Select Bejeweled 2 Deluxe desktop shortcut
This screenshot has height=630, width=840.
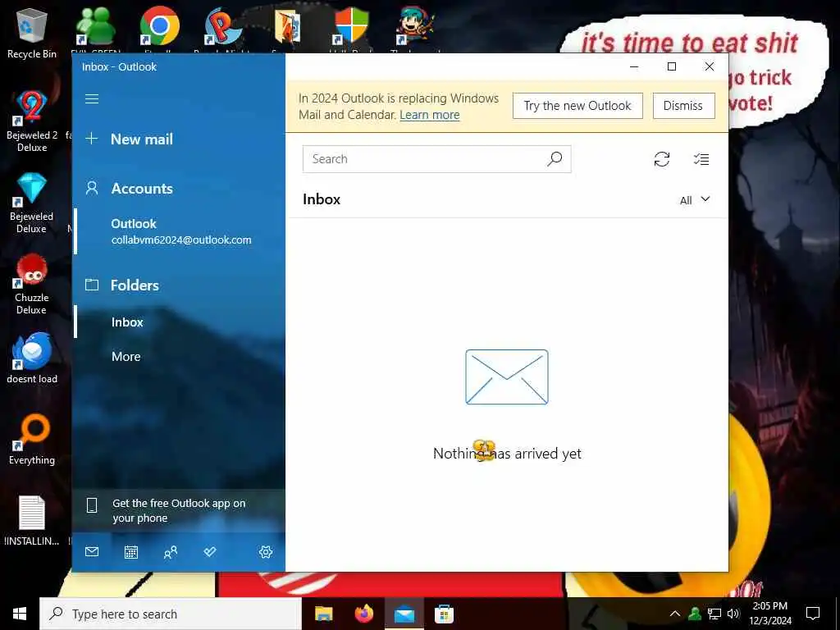click(32, 121)
